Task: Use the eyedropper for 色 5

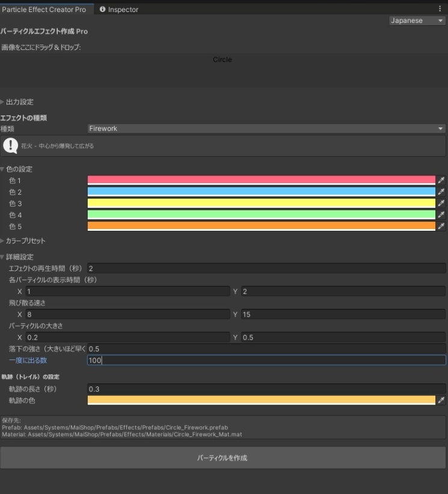Action: (441, 226)
